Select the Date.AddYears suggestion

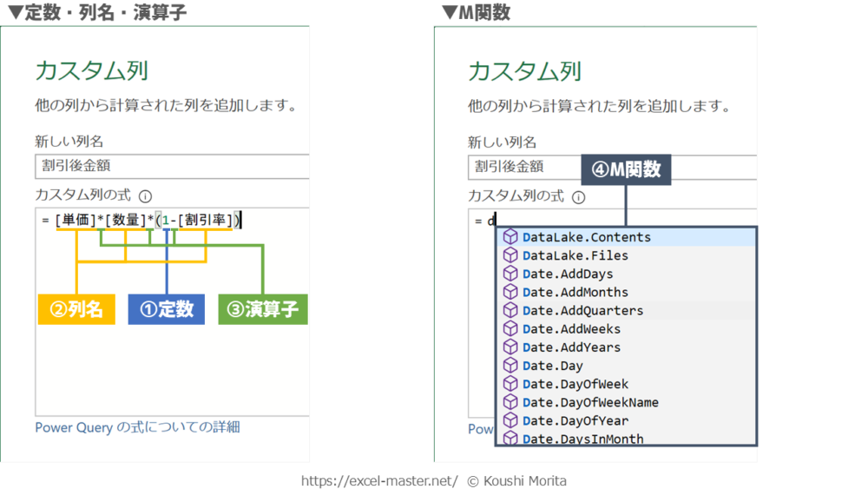click(x=571, y=347)
